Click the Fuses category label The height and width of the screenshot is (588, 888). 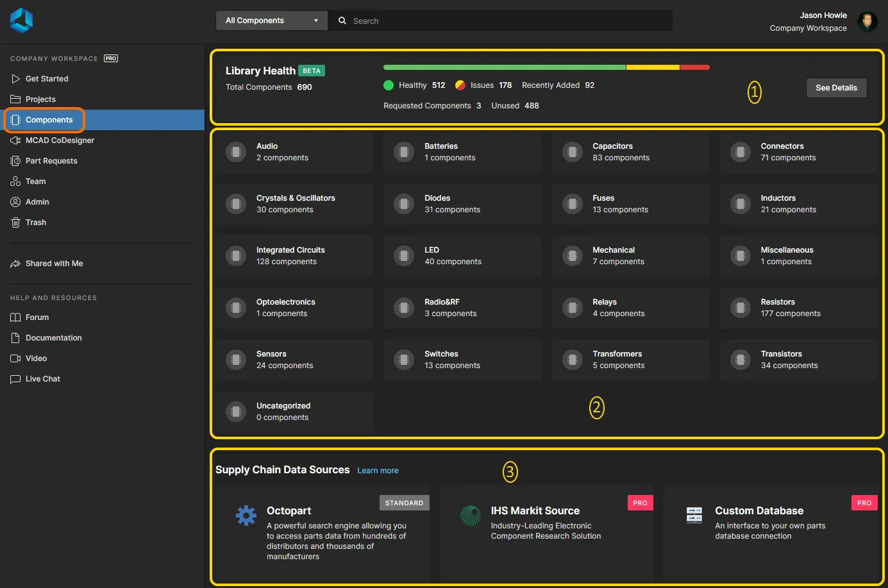[x=603, y=198]
